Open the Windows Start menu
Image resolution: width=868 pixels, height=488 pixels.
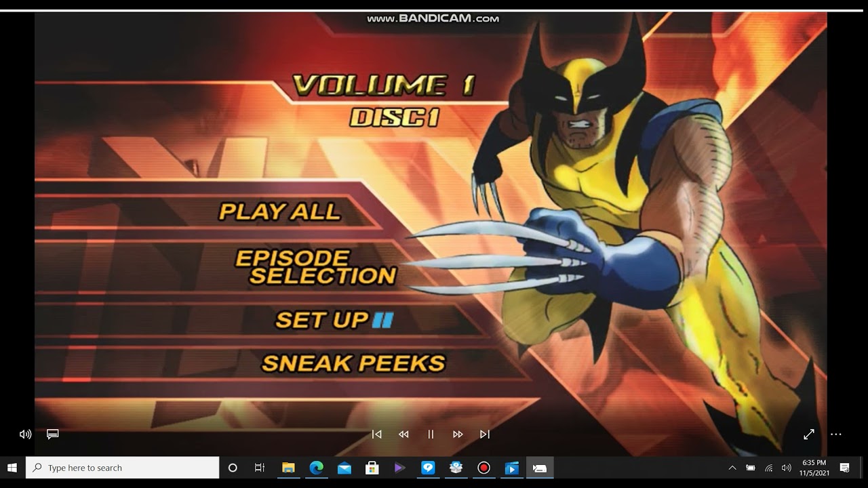[12, 468]
